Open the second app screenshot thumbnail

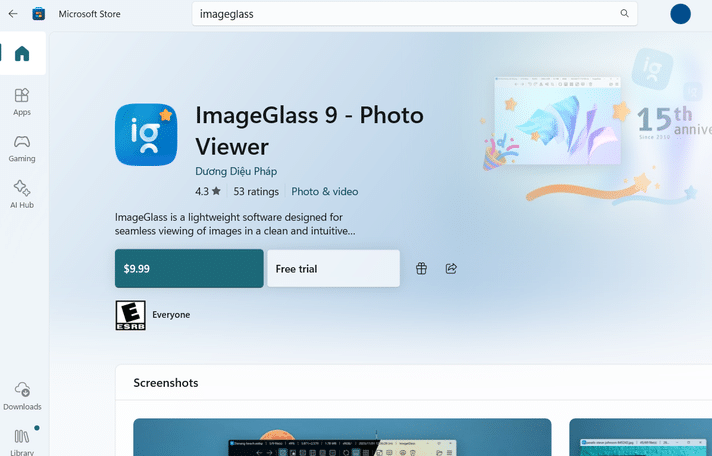(x=640, y=437)
